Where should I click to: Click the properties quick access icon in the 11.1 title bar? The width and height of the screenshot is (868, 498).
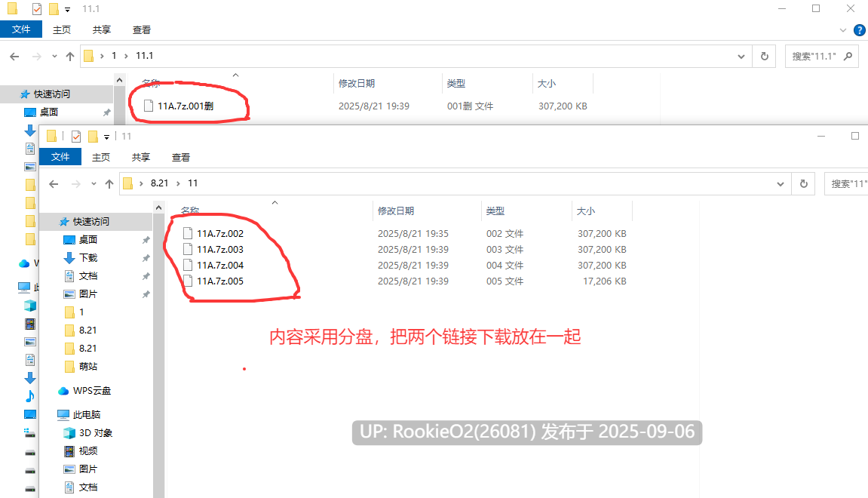tap(36, 9)
